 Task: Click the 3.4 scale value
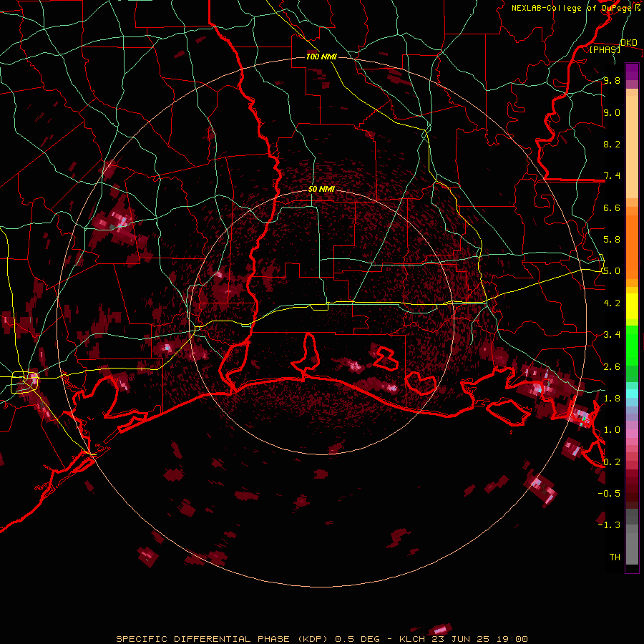click(x=612, y=334)
